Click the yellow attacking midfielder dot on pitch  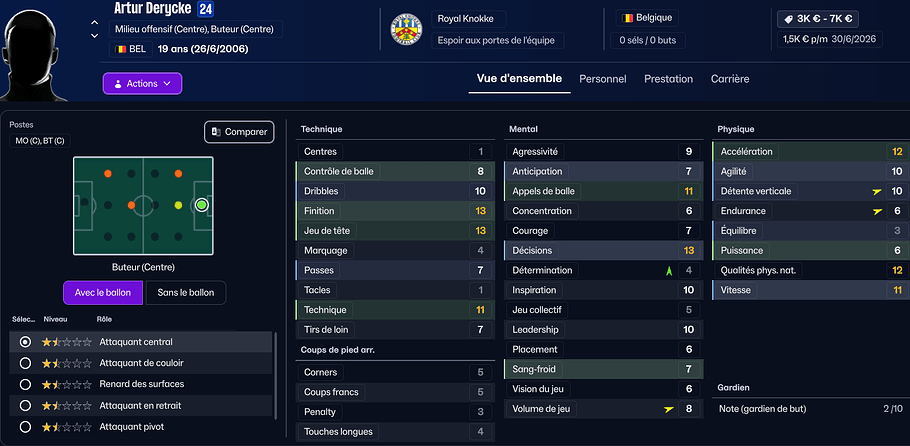(x=178, y=205)
